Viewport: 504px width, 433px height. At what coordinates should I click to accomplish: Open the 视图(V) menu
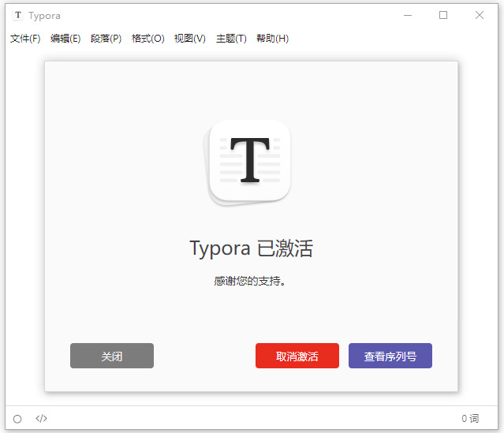coord(189,39)
